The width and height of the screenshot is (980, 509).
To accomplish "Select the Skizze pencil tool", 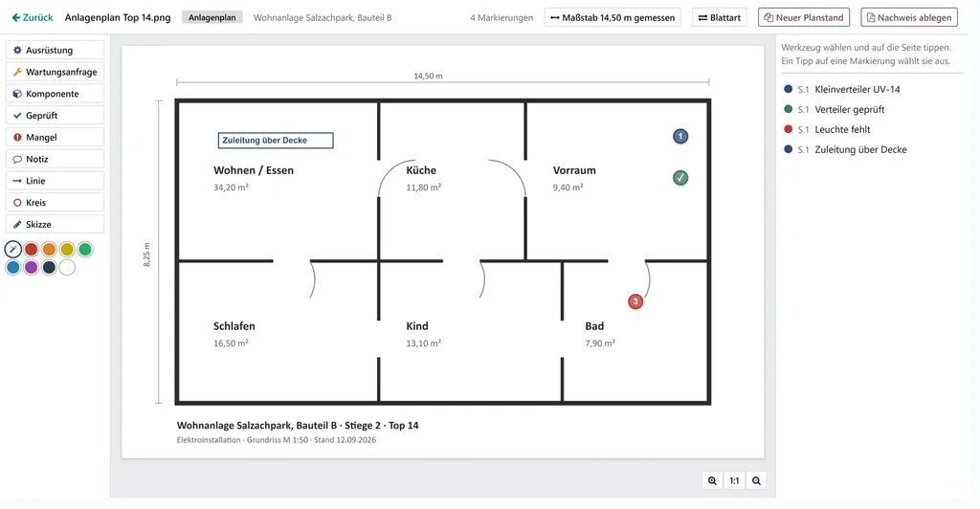I will tap(55, 224).
